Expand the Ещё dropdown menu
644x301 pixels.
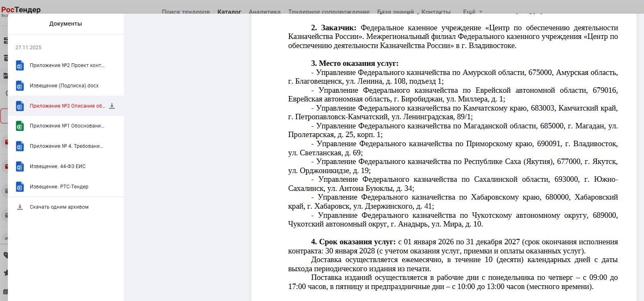click(472, 12)
